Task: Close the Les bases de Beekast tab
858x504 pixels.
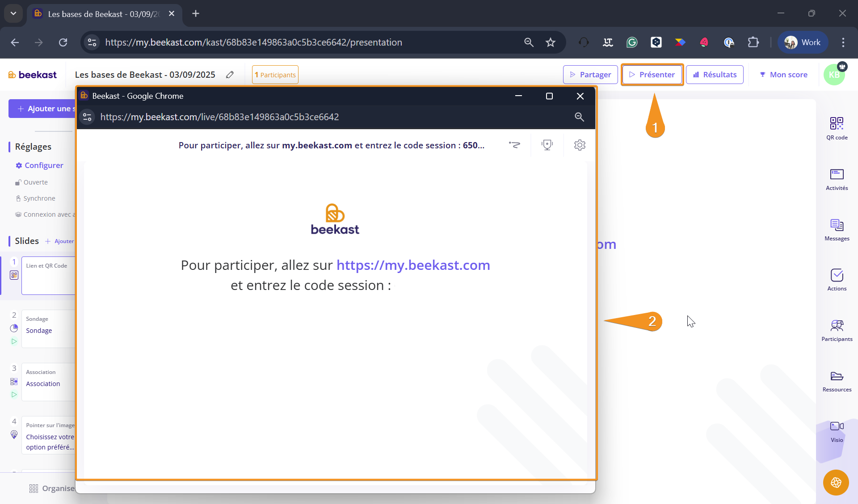Action: point(172,13)
